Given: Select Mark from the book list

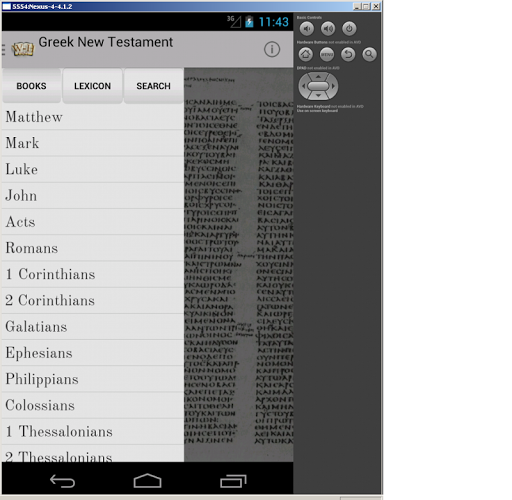Looking at the screenshot, I should [x=93, y=143].
